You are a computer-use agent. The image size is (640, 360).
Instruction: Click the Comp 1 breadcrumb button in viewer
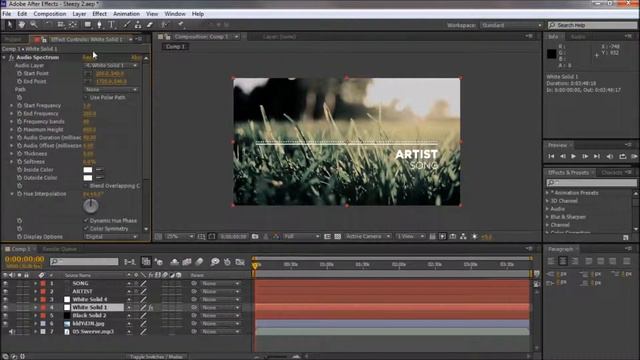click(175, 47)
